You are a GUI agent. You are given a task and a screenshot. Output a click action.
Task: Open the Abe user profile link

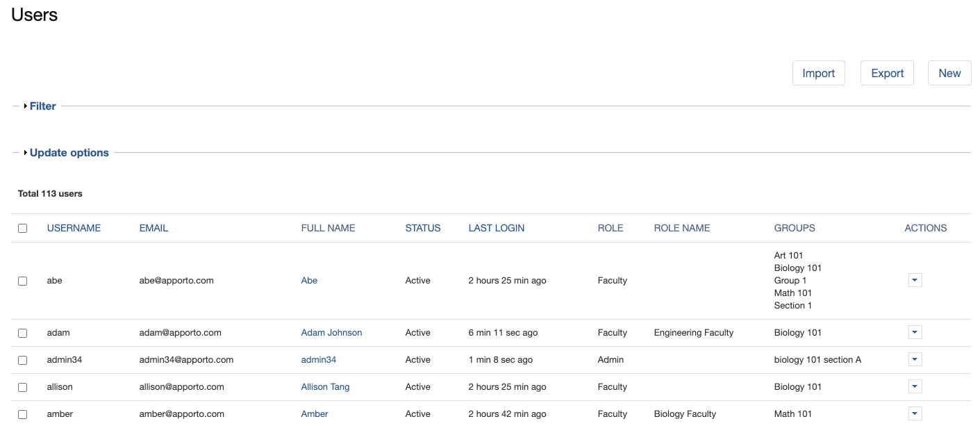[x=309, y=281]
